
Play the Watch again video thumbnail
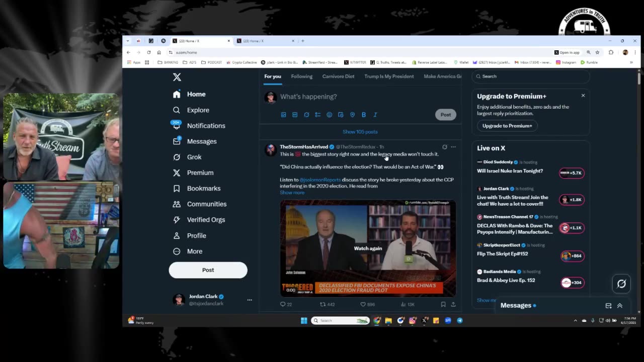click(368, 248)
